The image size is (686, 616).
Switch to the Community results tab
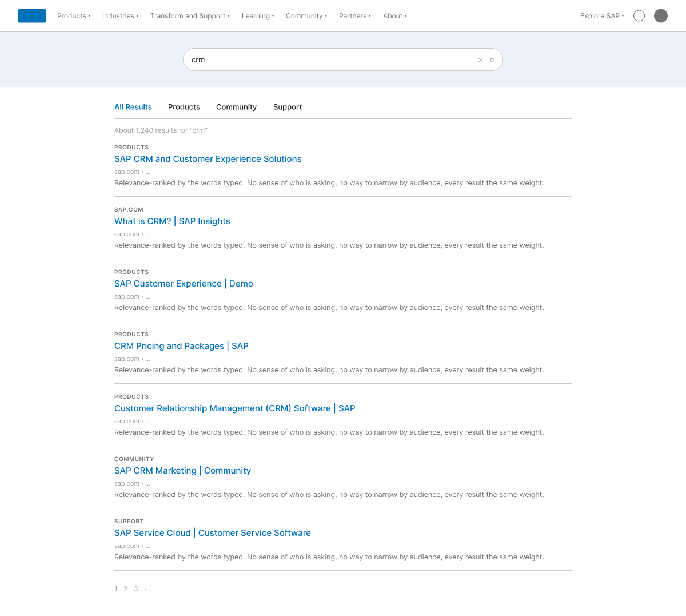point(236,107)
